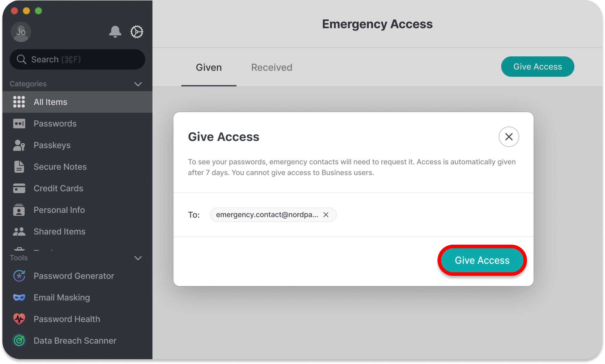This screenshot has height=364, width=605.
Task: Confirm with the highlighted Give Access button
Action: 482,260
